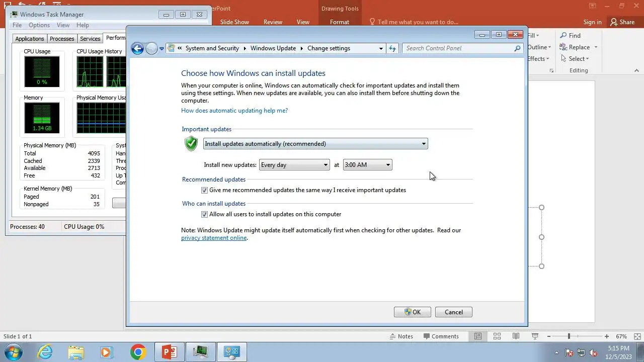This screenshot has width=644, height=362.
Task: Click the Back arrow in Control Panel
Action: pos(137,48)
